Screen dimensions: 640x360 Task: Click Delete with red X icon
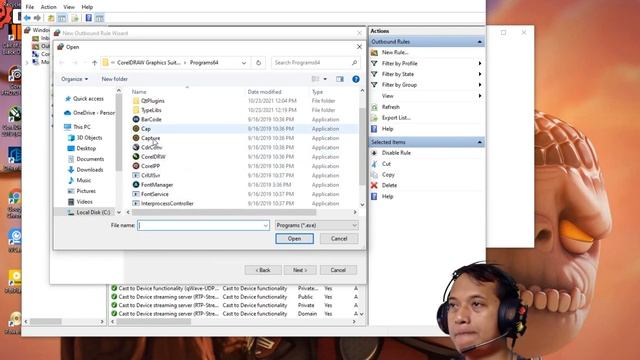pos(389,185)
